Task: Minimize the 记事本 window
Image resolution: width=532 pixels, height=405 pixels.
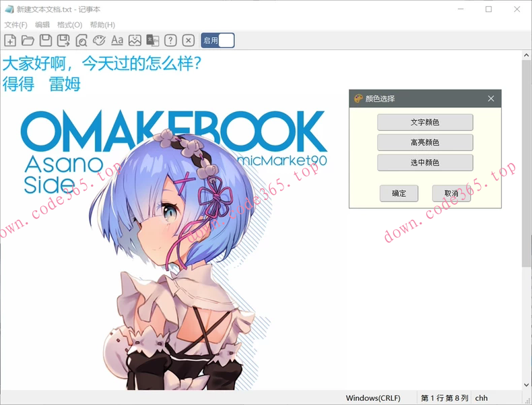Action: pos(461,9)
